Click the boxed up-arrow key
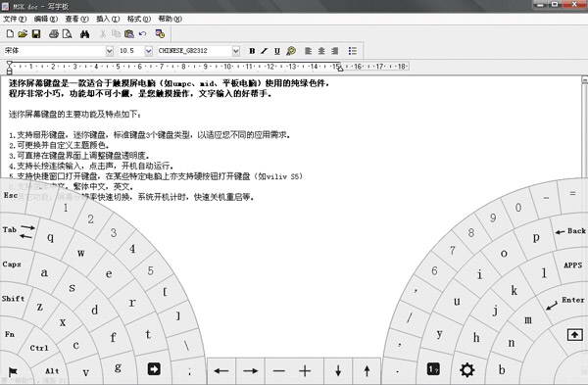Image resolution: width=588 pixels, height=385 pixels. [x=574, y=334]
